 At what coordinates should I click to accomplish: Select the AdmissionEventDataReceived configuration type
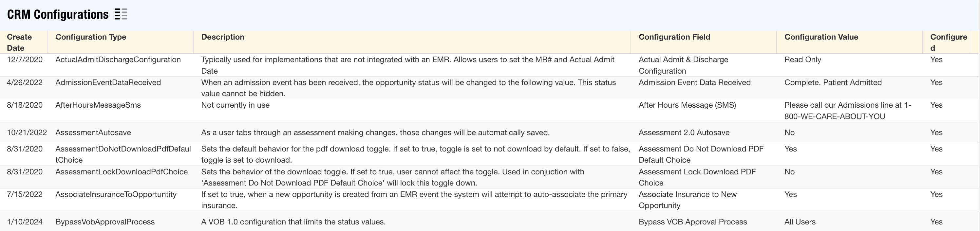pos(108,82)
